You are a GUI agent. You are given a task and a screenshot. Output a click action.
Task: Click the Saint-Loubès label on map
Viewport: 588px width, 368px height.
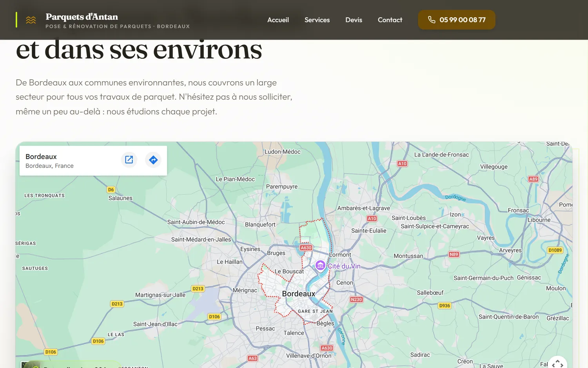coord(409,218)
